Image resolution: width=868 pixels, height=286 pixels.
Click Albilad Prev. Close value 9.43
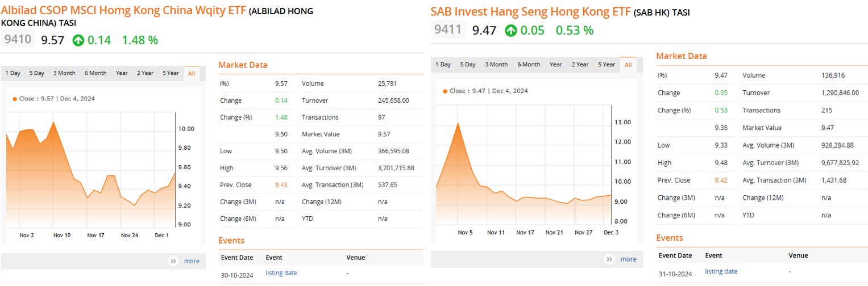[281, 185]
